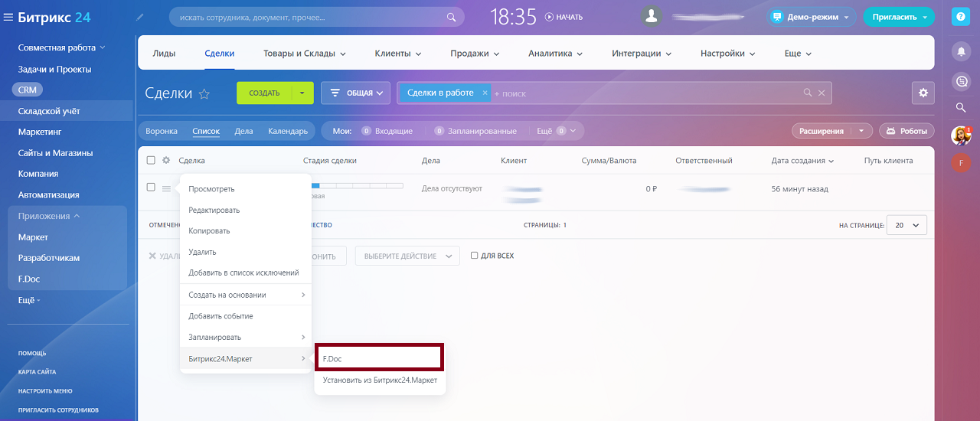Expand the Товары и Склады menu
Screen dimensions: 980x421
point(305,54)
